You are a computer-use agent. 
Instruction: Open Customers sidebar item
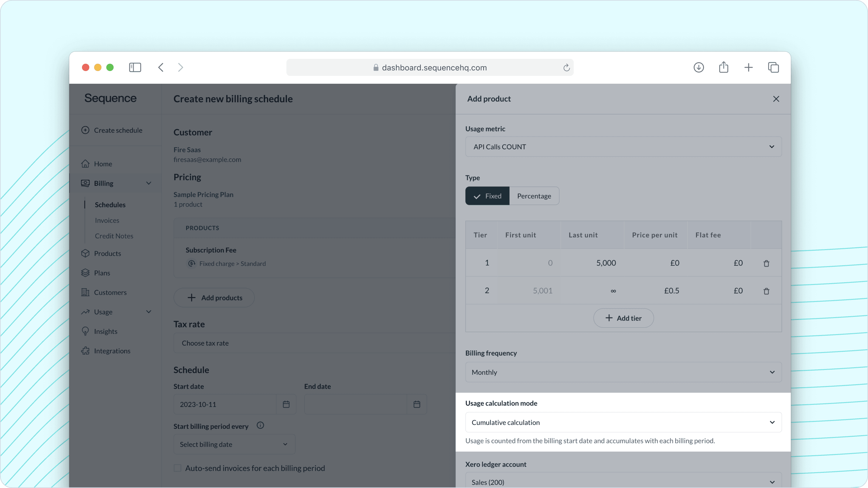point(110,292)
